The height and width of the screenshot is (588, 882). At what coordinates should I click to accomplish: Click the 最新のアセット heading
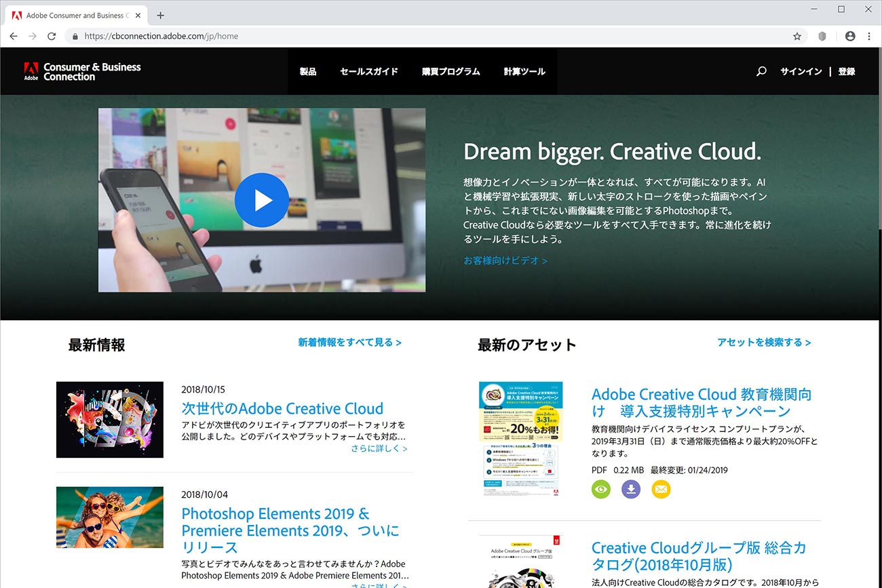pos(527,345)
